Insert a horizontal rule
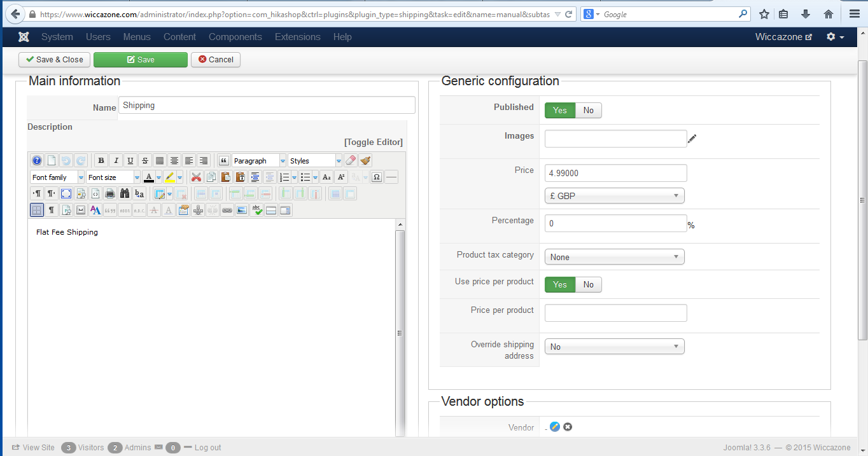 (391, 177)
